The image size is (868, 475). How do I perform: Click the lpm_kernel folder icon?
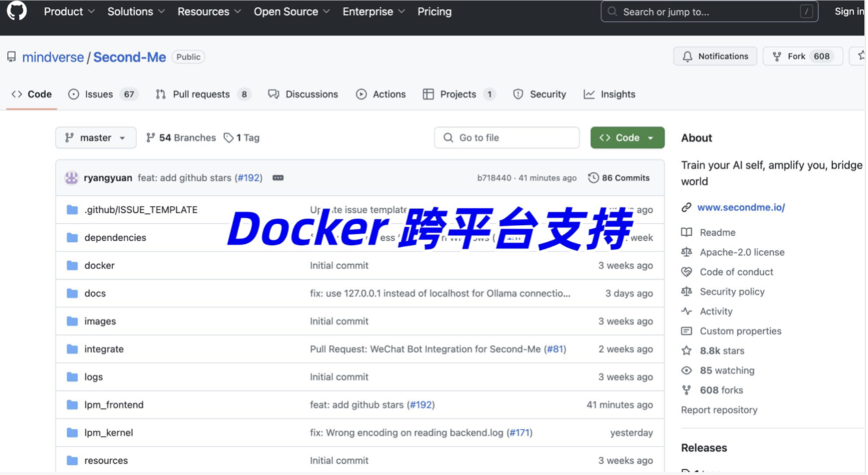(73, 433)
